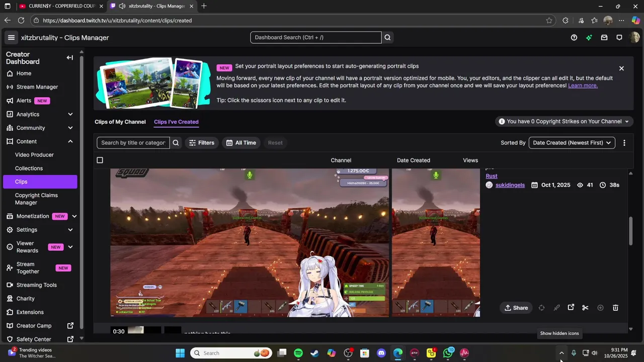Screen dimensions: 644x362
Task: Click the portrait clip preview thumbnail
Action: pos(436,243)
